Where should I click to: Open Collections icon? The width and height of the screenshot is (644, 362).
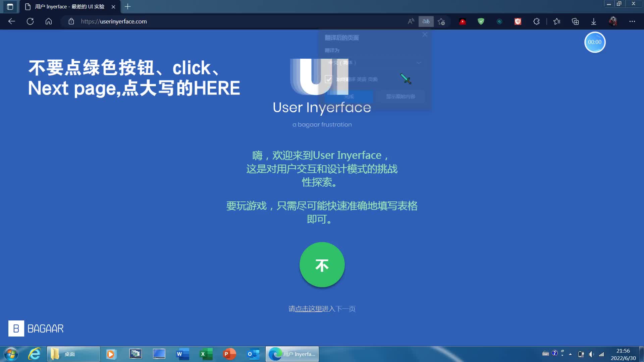point(575,21)
